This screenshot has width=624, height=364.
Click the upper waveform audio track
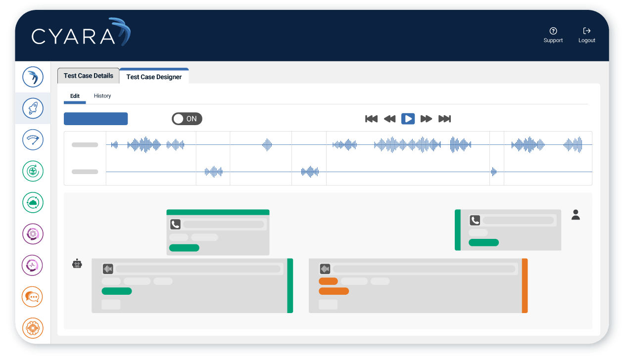pyautogui.click(x=349, y=144)
